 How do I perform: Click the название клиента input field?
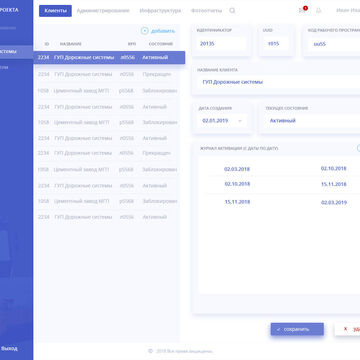278,82
